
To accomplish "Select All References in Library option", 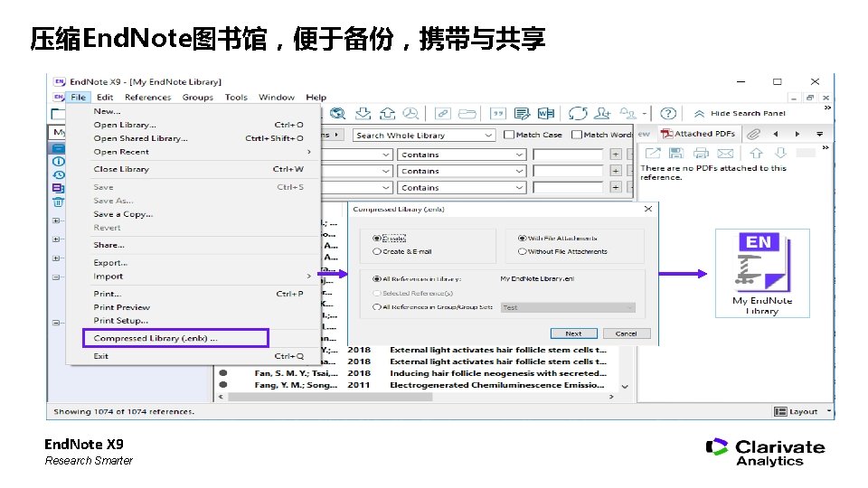I will pos(376,279).
